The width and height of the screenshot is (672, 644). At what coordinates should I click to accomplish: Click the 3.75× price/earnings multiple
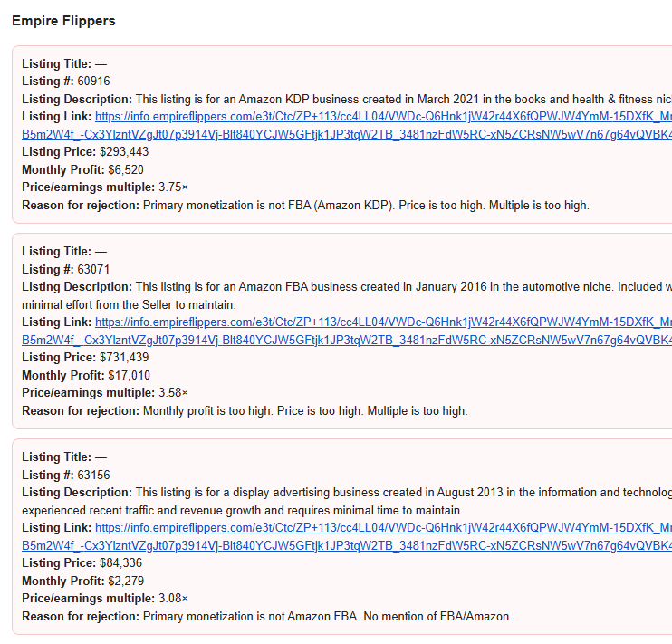pos(173,187)
